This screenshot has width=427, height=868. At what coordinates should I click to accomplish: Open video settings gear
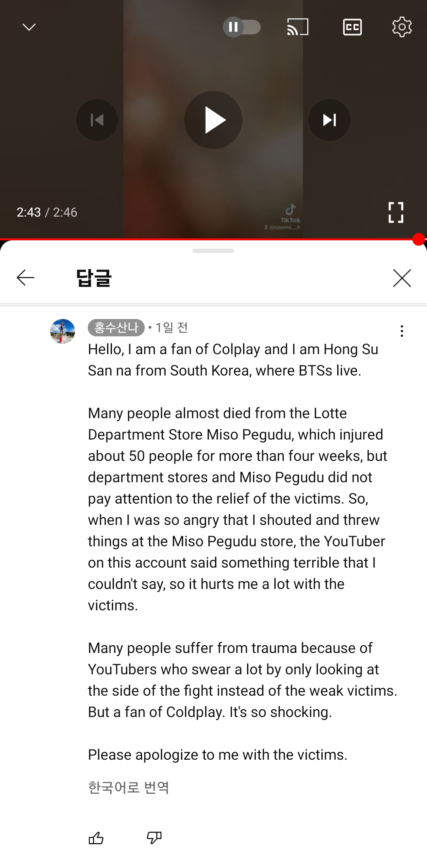point(402,27)
